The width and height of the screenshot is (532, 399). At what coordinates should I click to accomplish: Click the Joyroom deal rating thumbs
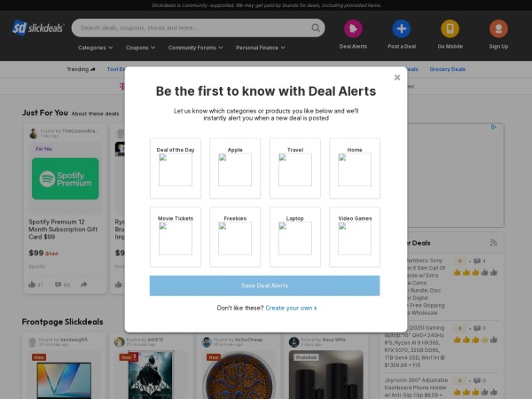475,392
